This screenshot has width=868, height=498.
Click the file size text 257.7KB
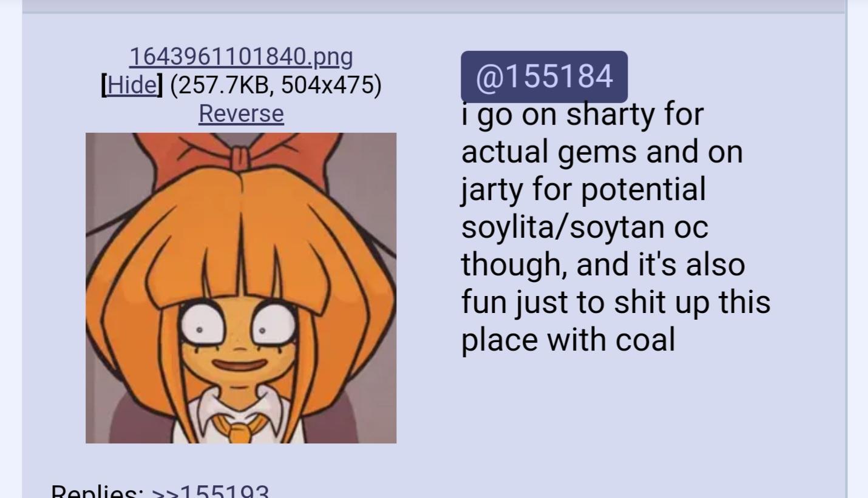[219, 85]
